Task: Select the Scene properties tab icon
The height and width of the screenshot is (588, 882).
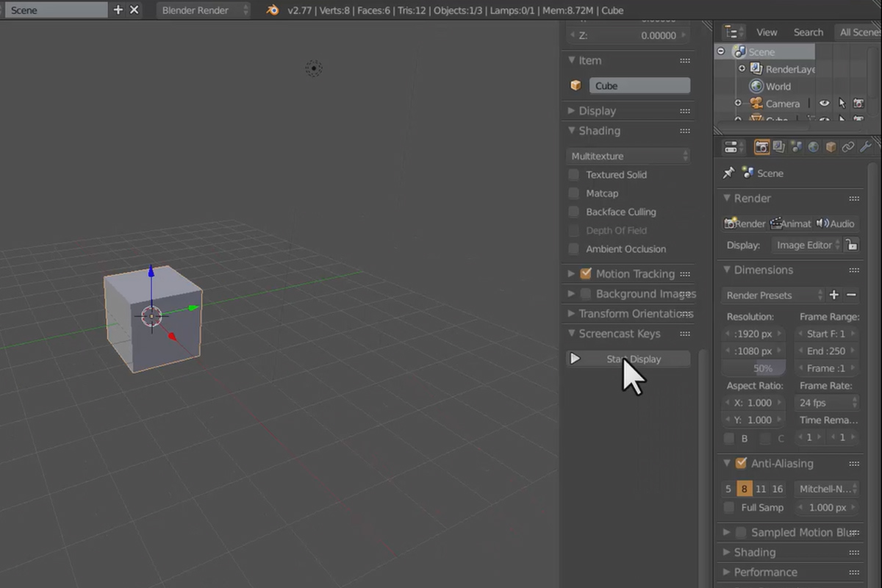Action: point(796,147)
